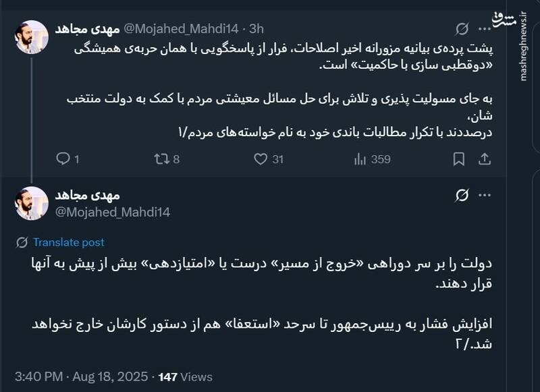Click the reply count showing 1
This screenshot has width=540, height=392.
76,157
